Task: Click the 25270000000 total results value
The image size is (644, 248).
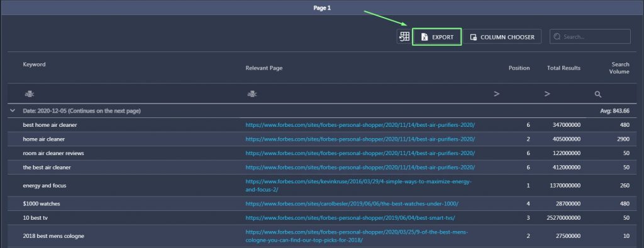Action: [x=563, y=218]
